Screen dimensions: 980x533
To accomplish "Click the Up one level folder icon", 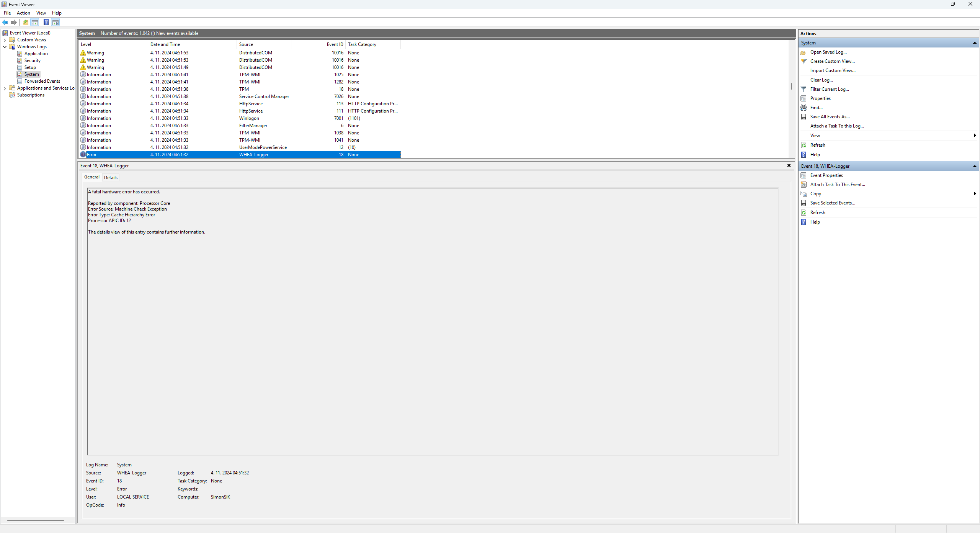I will tap(26, 23).
